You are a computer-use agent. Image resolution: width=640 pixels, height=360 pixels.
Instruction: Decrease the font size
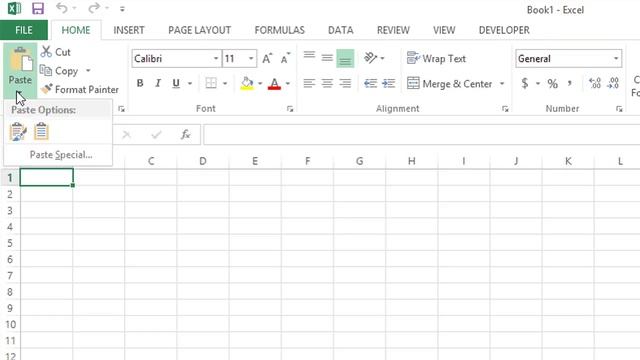click(285, 58)
